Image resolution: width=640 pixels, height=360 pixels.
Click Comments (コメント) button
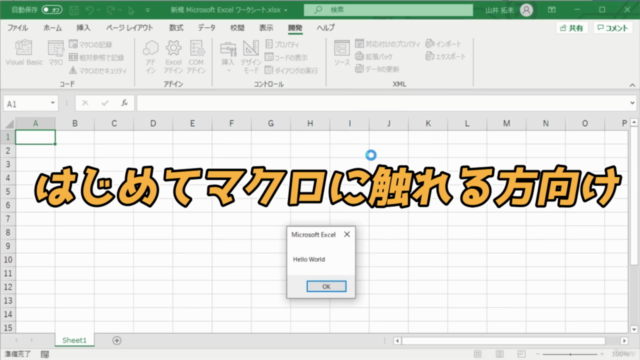613,28
